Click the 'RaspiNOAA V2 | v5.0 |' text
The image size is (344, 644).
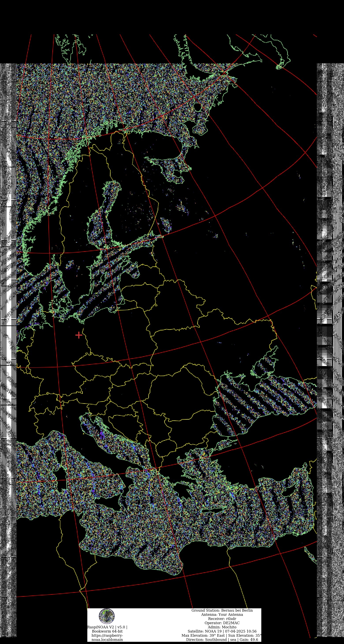tap(107, 627)
